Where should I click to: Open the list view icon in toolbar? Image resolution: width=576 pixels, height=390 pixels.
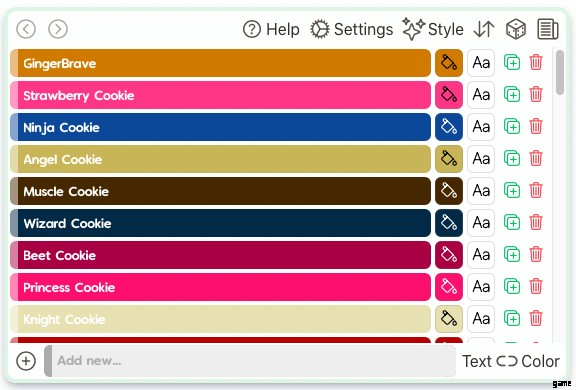click(x=548, y=29)
